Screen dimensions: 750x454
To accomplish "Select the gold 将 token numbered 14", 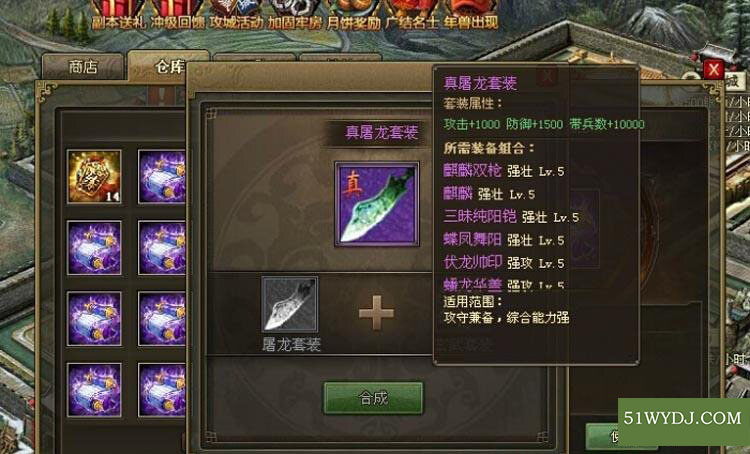I will pos(94,177).
